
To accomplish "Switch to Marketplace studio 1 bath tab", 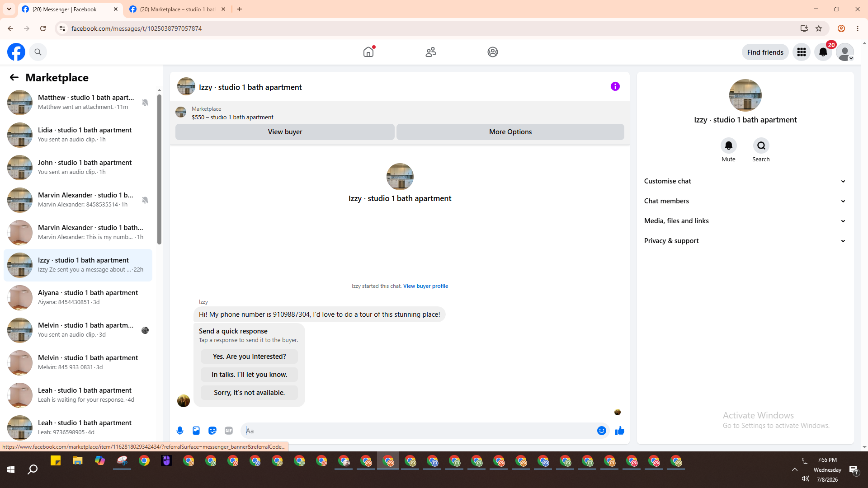I will [177, 9].
